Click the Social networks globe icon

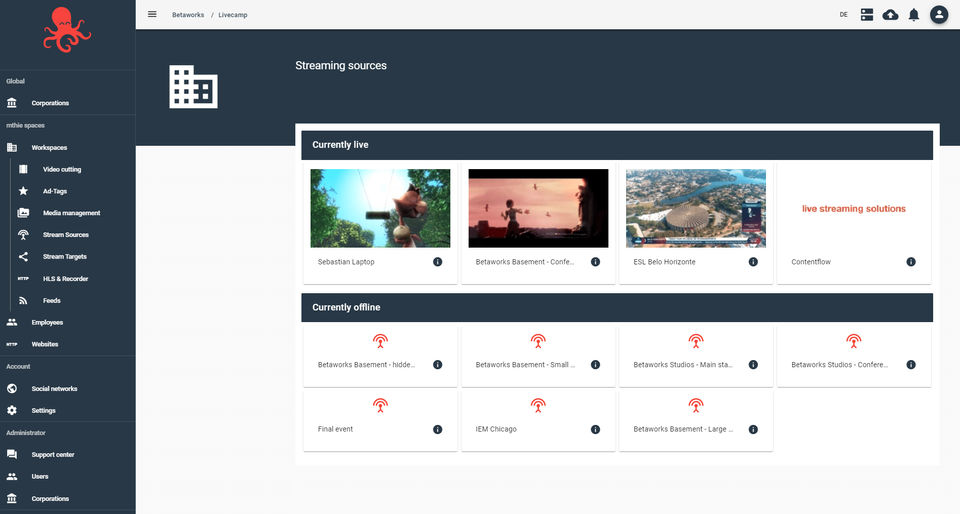12,389
